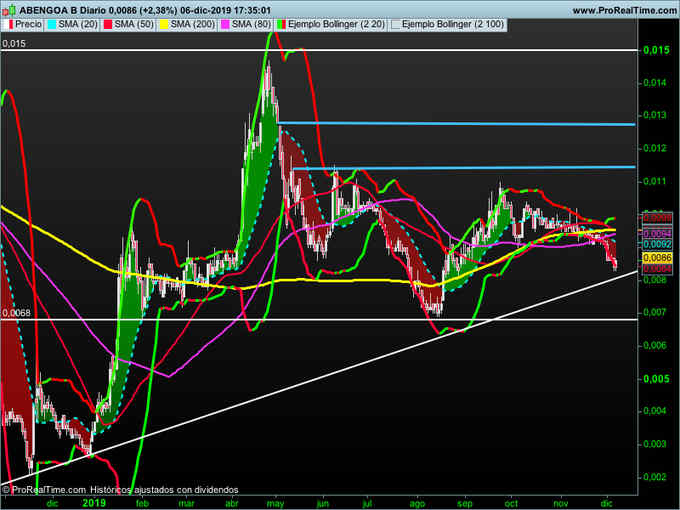Click the cyan 0,0092 SMA value tag
Viewport: 680px width, 510px height.
(x=657, y=244)
